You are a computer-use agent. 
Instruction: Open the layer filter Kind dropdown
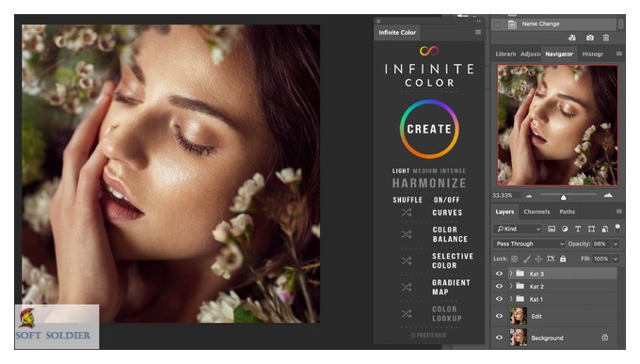(518, 229)
